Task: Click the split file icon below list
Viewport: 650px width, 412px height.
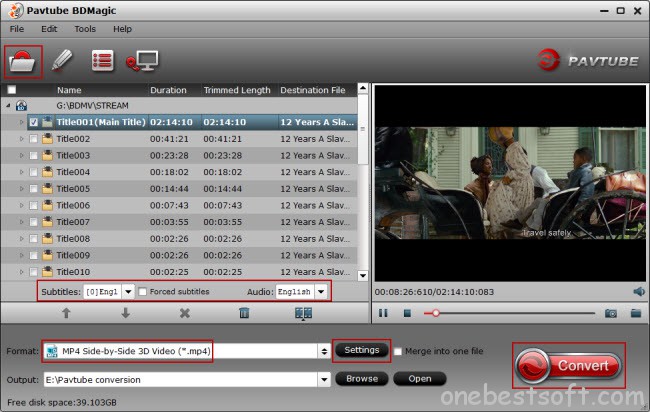Action: (x=303, y=313)
